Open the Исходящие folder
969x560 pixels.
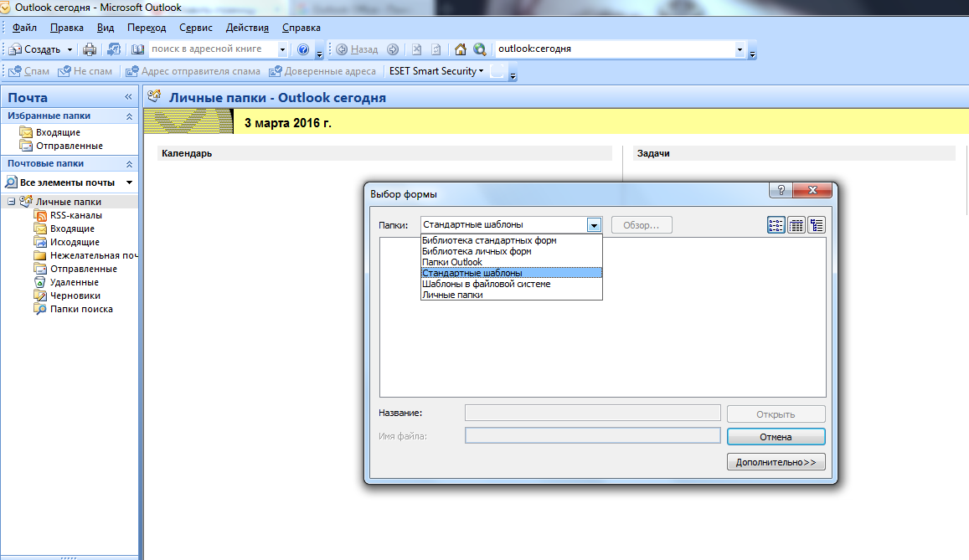point(75,242)
